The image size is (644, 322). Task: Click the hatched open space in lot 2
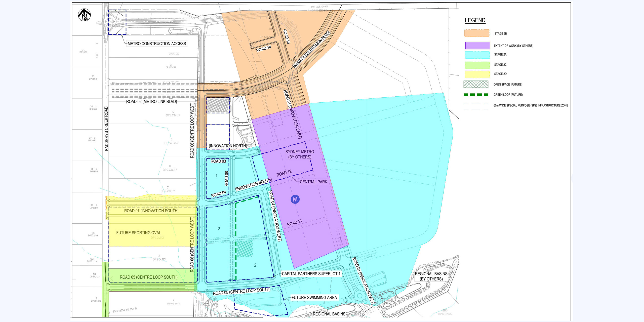245,249
